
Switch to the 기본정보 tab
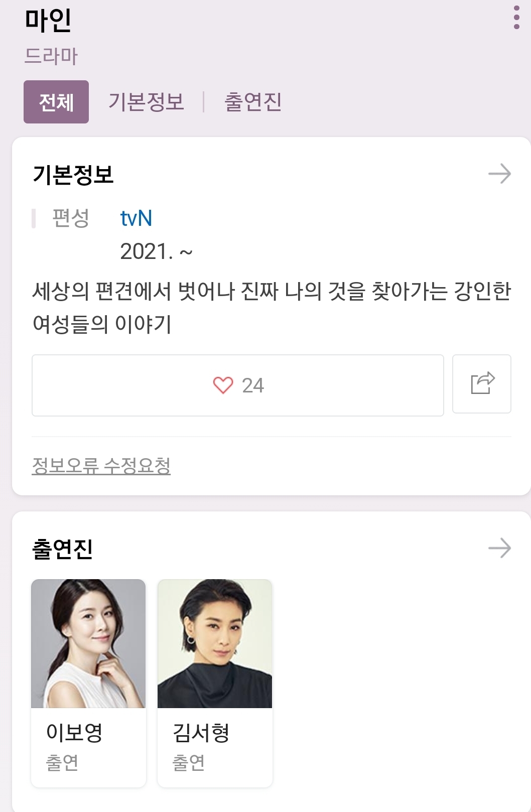pyautogui.click(x=146, y=102)
